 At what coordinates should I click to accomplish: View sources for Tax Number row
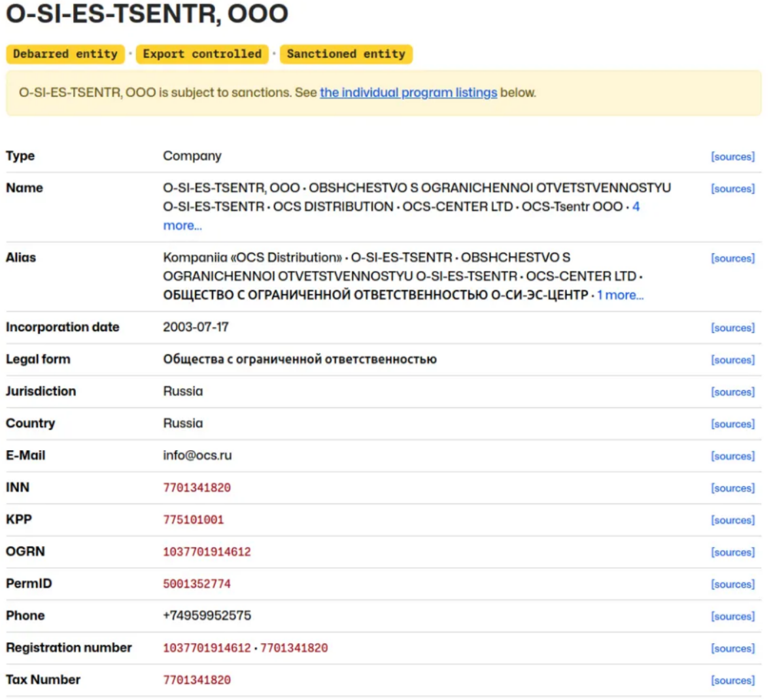(x=732, y=680)
